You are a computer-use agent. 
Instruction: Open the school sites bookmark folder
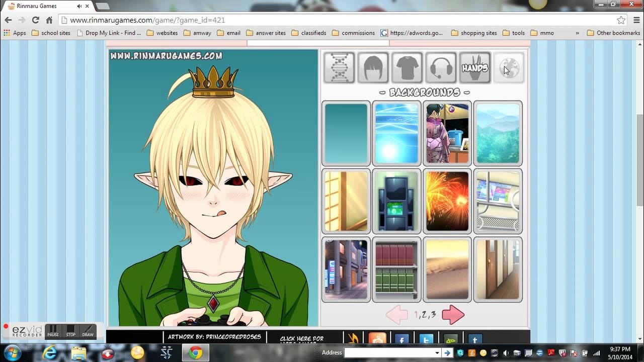pos(51,33)
